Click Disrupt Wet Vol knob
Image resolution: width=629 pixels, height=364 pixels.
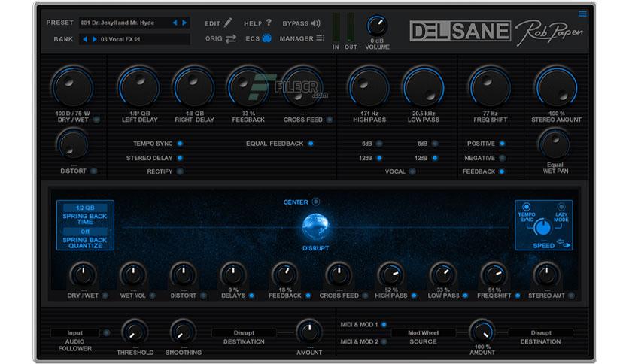coord(132,275)
